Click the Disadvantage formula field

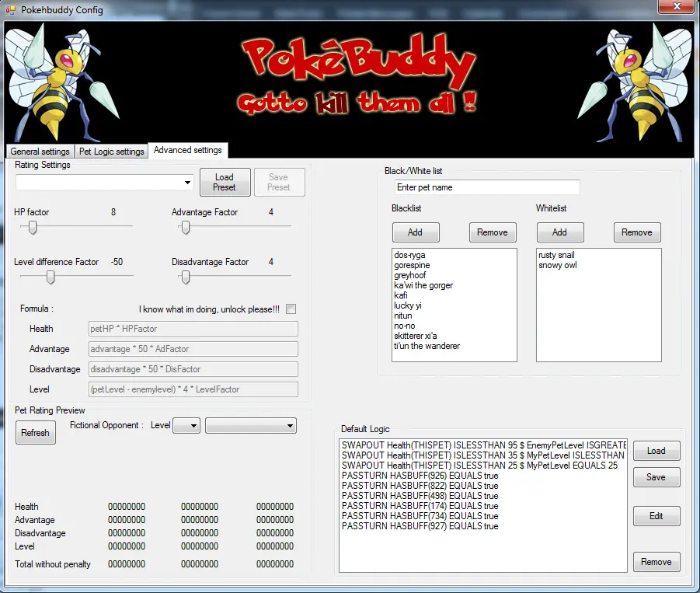tap(193, 369)
